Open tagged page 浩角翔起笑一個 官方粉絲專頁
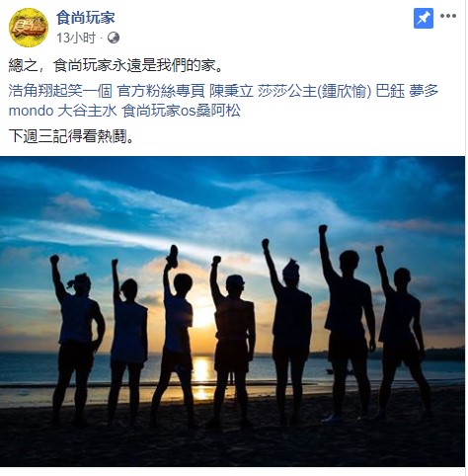Screen dimensions: 468x476 107,91
